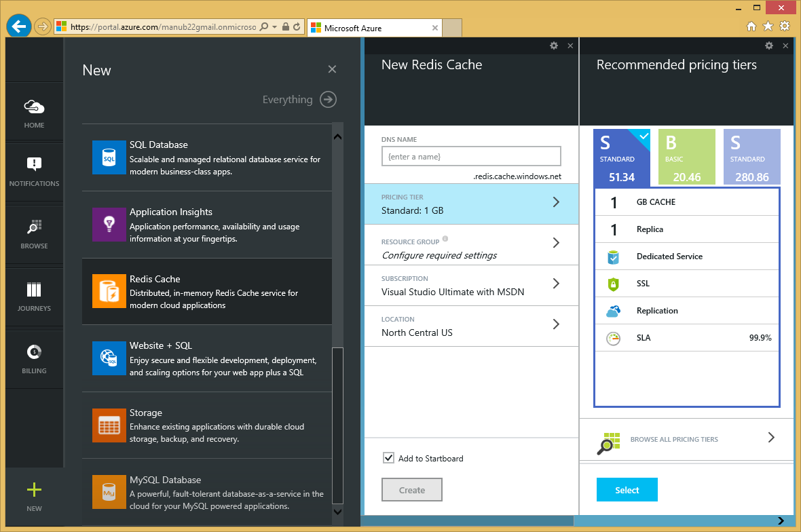Click the New list scrollbar down arrow
801x532 pixels.
click(337, 512)
